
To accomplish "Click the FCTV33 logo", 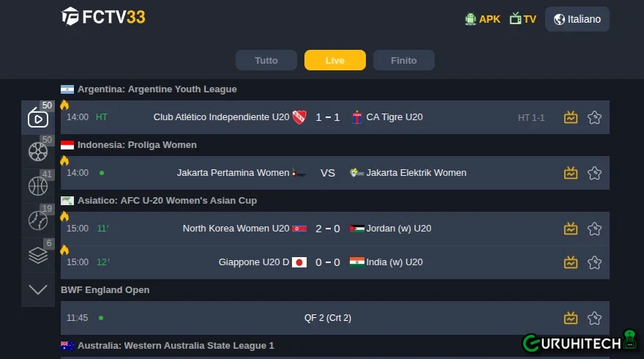I will (x=103, y=17).
